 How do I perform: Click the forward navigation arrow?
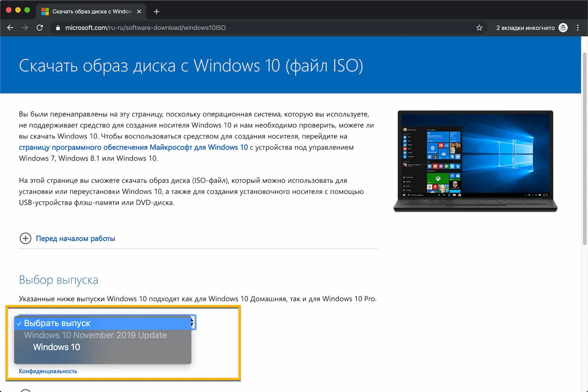tap(25, 27)
